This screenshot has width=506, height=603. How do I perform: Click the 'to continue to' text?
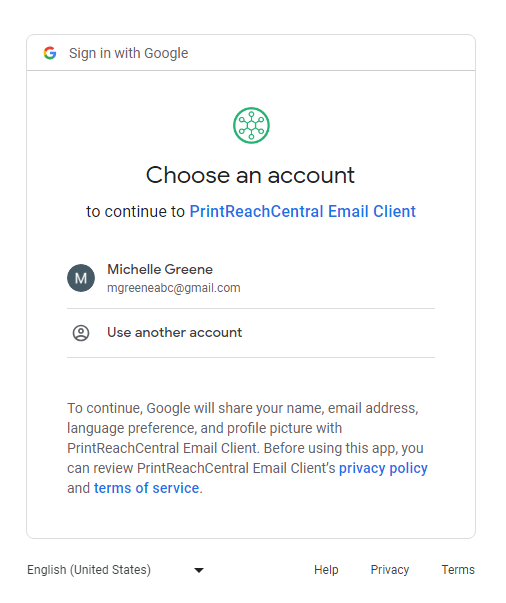coord(135,212)
